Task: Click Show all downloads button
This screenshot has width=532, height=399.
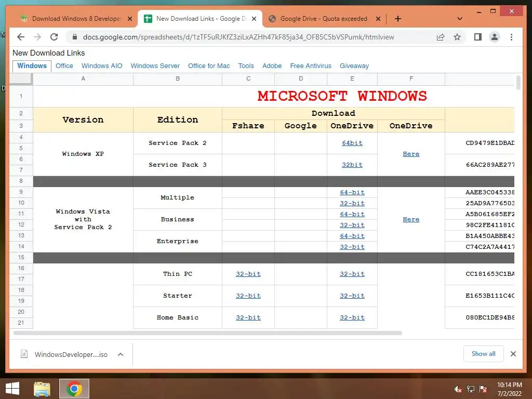Action: point(484,353)
